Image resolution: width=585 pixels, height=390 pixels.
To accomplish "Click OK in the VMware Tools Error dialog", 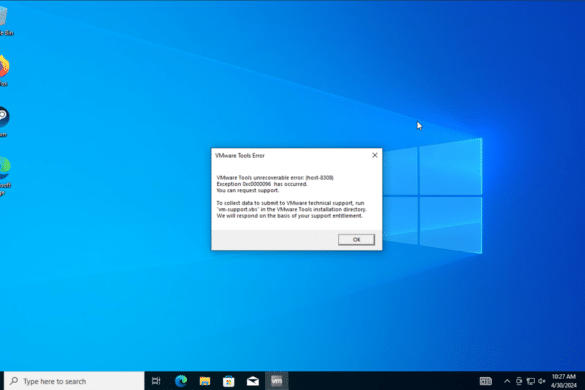I will click(x=356, y=240).
